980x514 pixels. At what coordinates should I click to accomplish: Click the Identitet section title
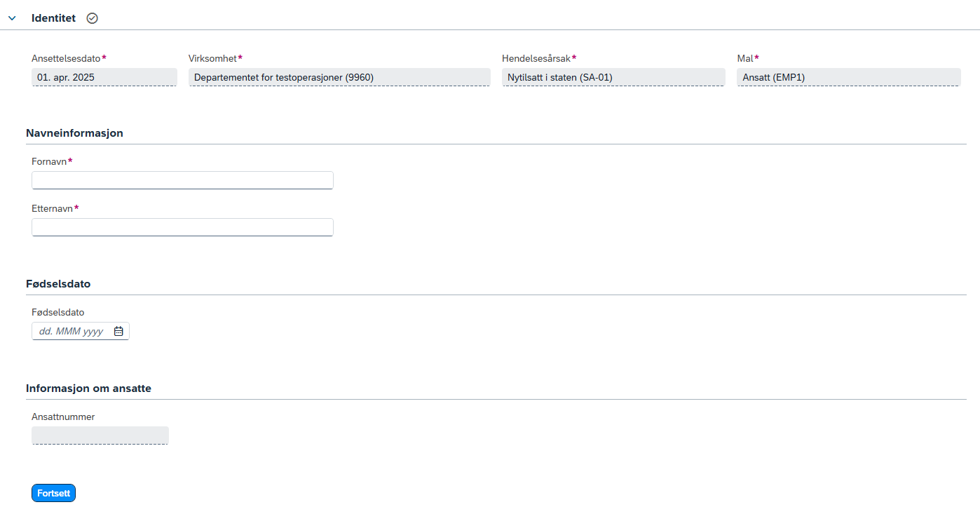point(53,18)
